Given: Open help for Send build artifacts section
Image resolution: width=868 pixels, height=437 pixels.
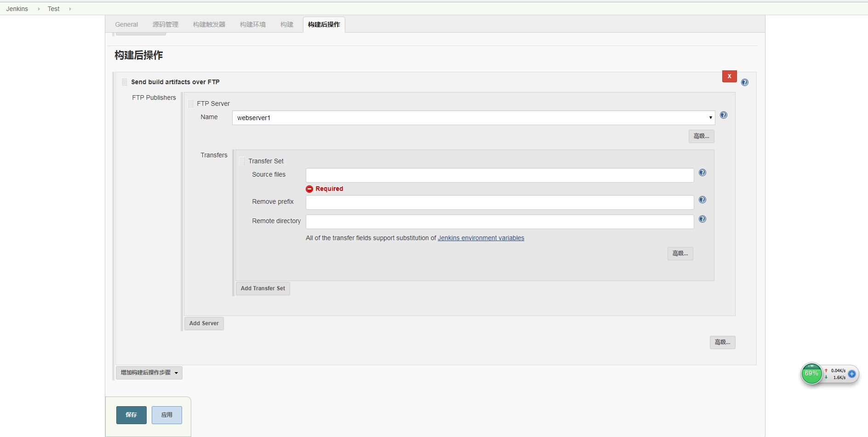Looking at the screenshot, I should [x=744, y=82].
